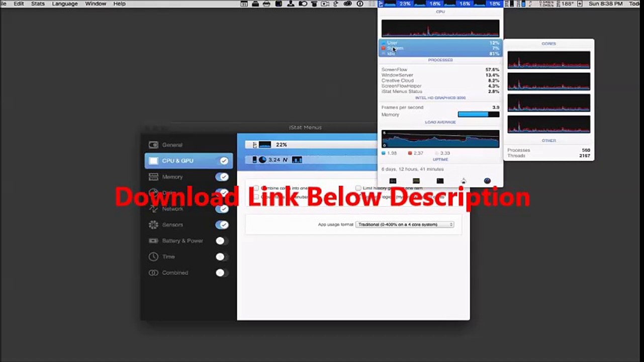Open the Stats menu
Viewport: 644px width, 362px height.
coord(38,4)
